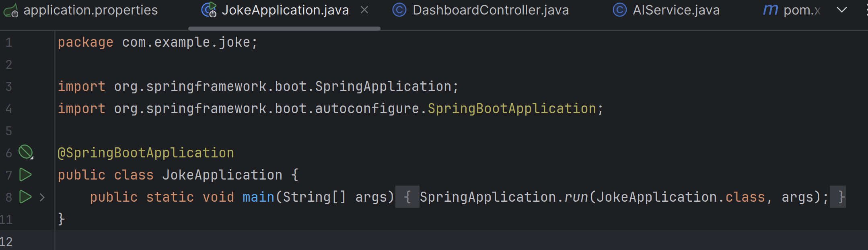Close the JokeApplication.java tab
The image size is (868, 250).
tap(364, 10)
